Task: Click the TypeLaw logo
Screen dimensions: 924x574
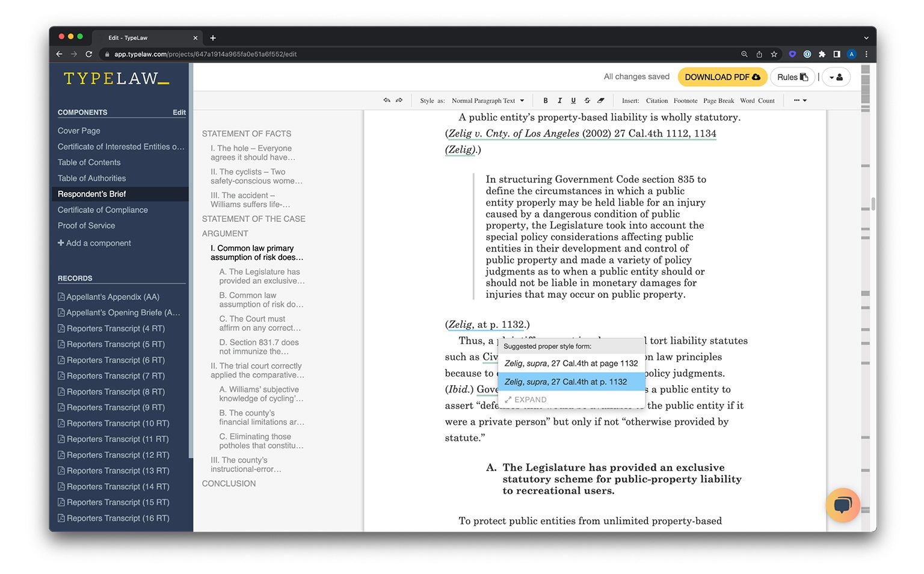Action: click(116, 79)
